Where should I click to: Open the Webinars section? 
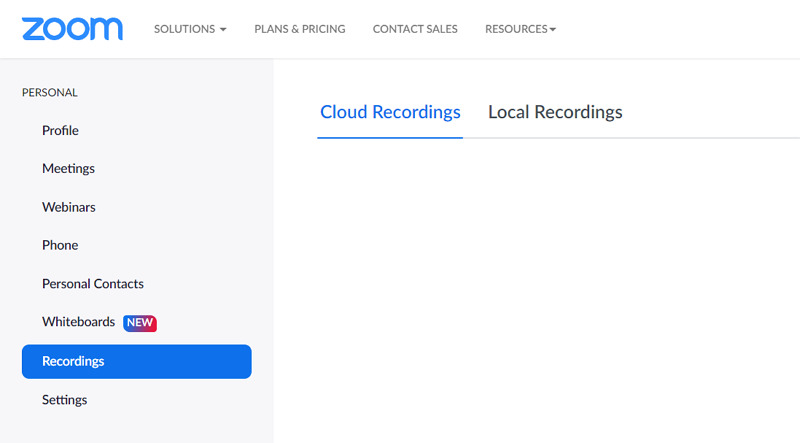[69, 207]
